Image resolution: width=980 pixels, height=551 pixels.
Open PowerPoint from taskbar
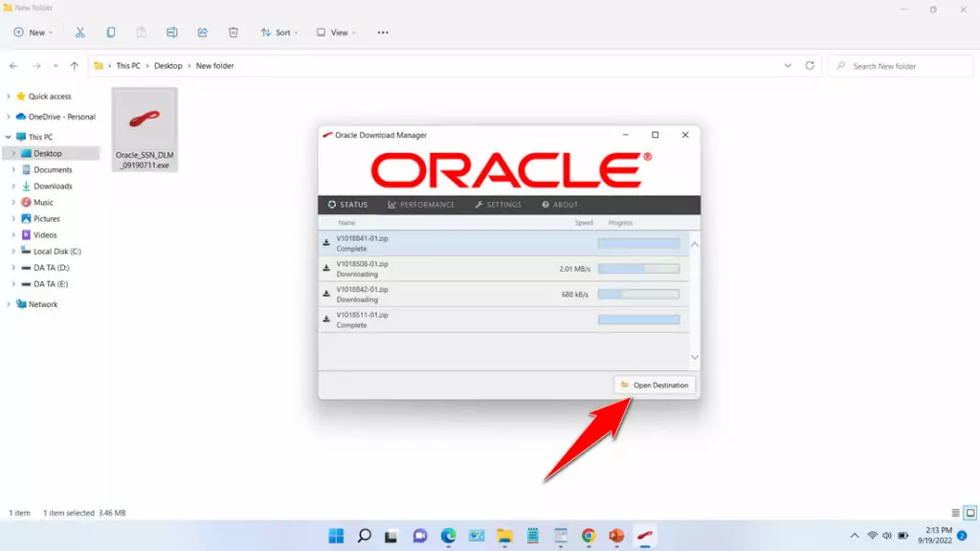[616, 536]
